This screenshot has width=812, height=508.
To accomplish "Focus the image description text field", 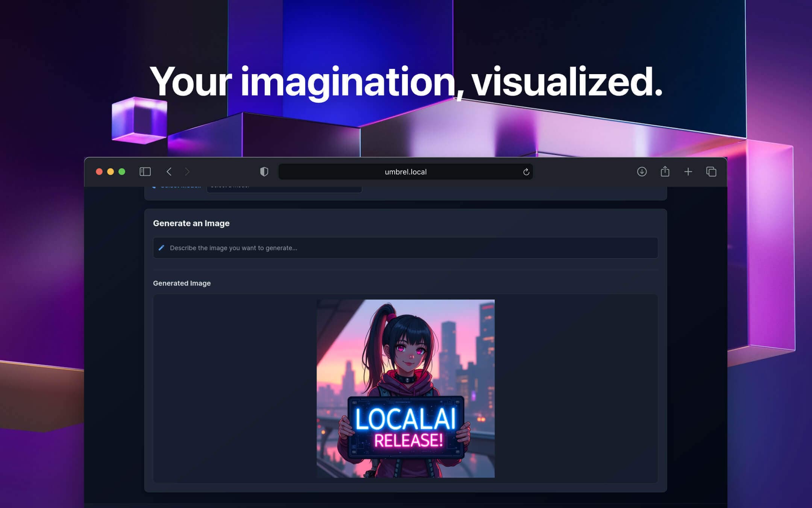I will [x=405, y=248].
